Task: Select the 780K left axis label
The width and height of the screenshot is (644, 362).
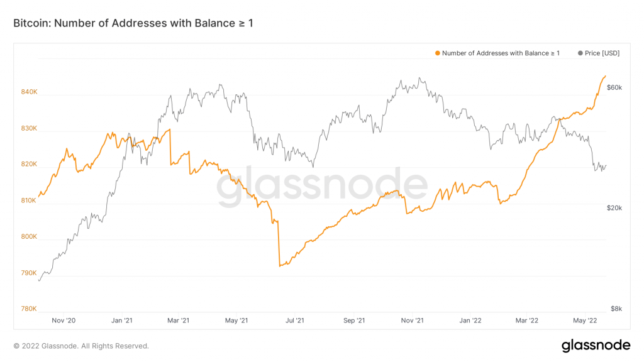Action: click(x=30, y=309)
